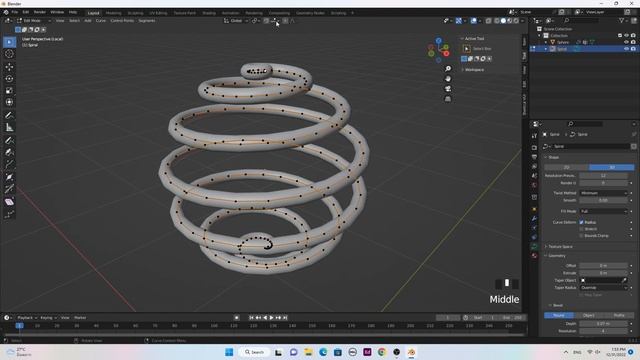
Task: Switch perspective/orthographic grid icon
Action: 448,99
